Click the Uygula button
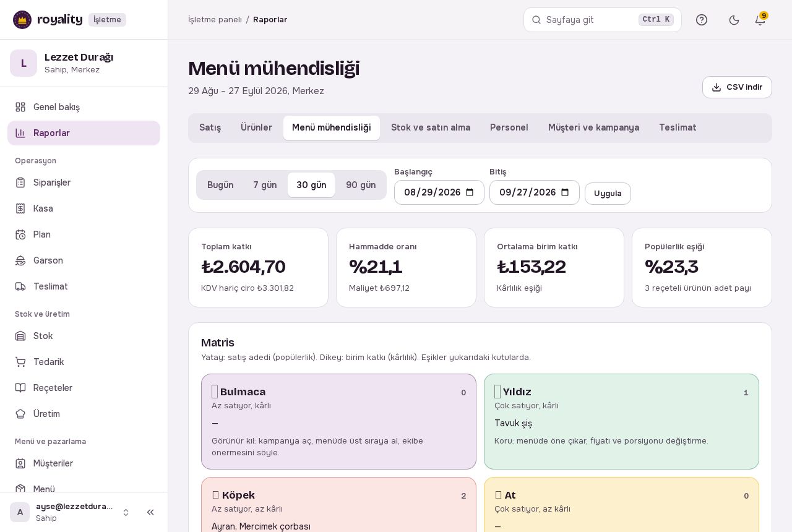 608,194
